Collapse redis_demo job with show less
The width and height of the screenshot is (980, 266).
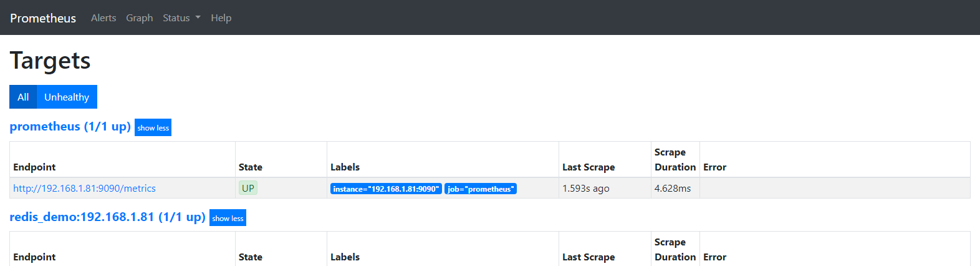[228, 218]
